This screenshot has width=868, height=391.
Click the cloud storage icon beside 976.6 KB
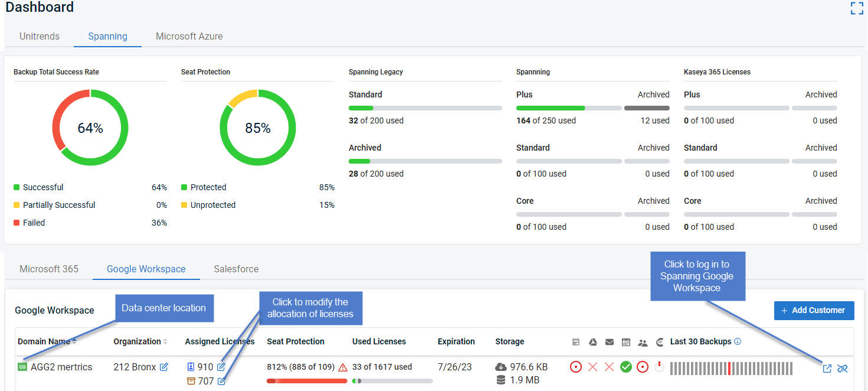pos(501,367)
